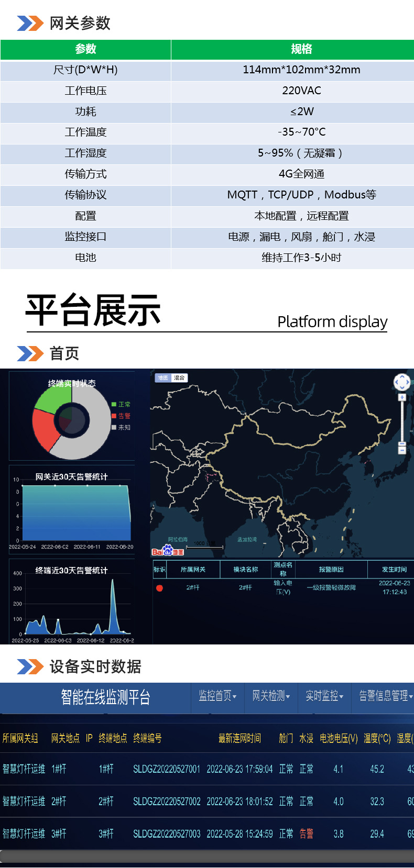Click the horizontal scrollbar below the table
This screenshot has height=868, width=414.
pos(207,856)
